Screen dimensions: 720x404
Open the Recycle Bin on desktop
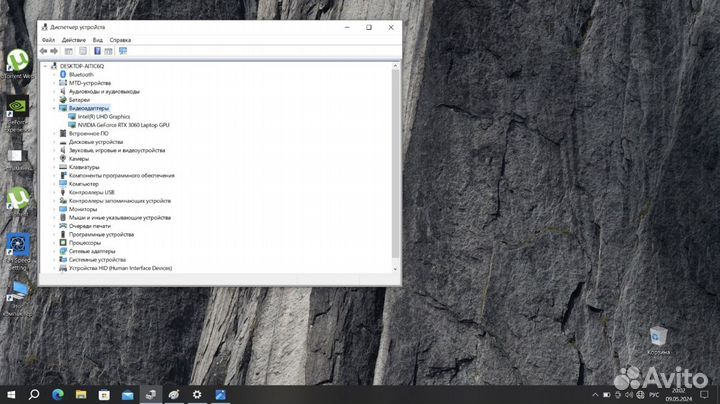(x=658, y=337)
